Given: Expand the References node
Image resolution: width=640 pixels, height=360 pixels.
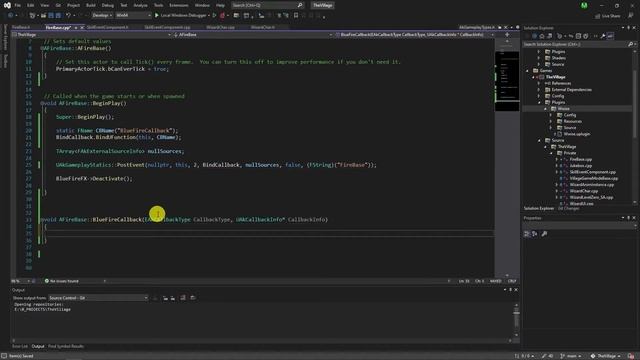Looking at the screenshot, I should 539,83.
